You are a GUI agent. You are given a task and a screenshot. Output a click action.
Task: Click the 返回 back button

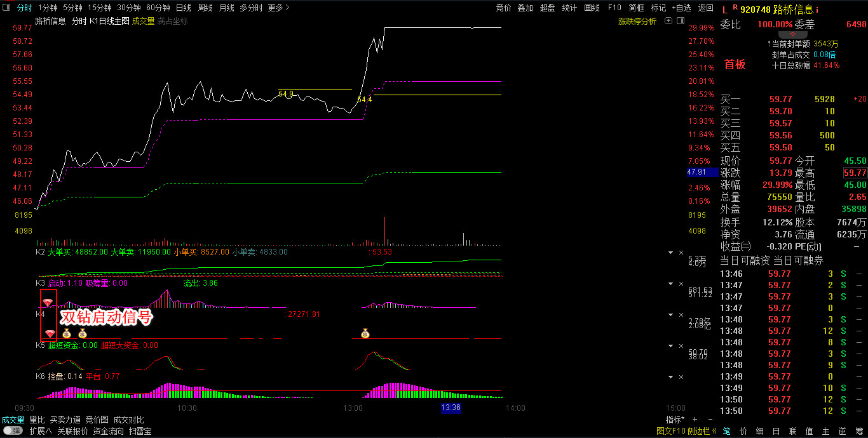point(705,8)
